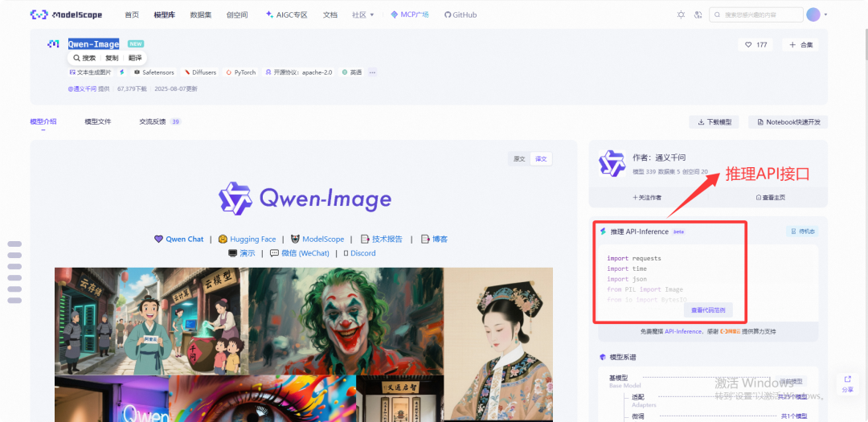Screen dimensions: 868x422
Task: Open the 首页 navigation item
Action: [132, 15]
